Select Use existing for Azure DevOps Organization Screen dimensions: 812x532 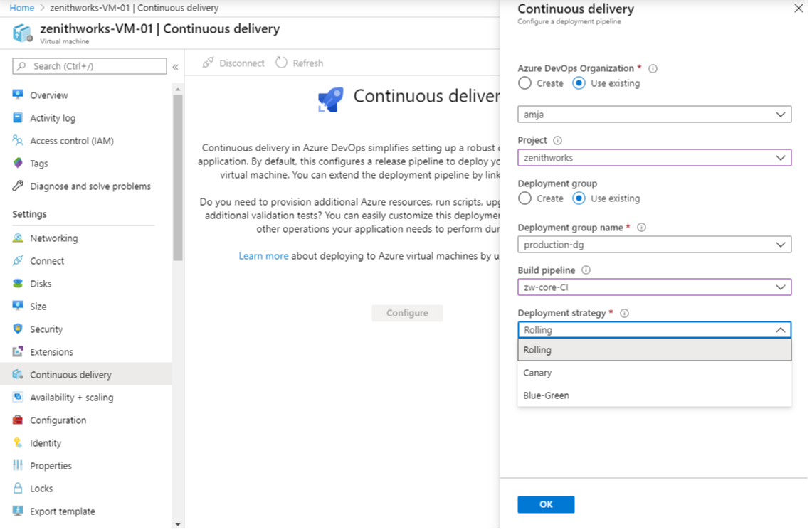[x=579, y=83]
